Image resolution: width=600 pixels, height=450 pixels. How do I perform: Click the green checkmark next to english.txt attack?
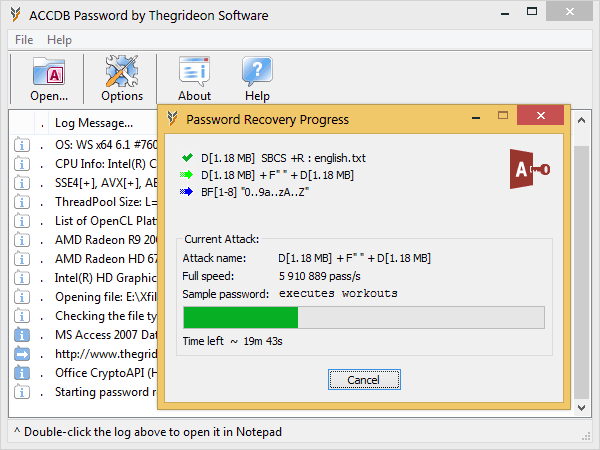tap(187, 158)
